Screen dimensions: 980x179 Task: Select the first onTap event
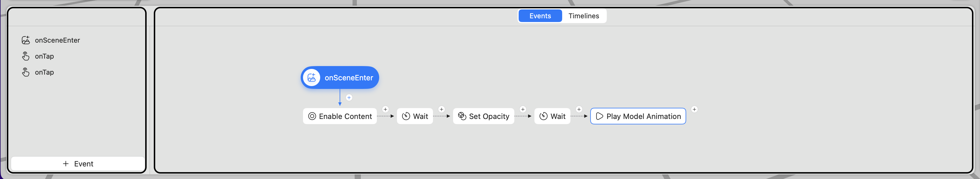pyautogui.click(x=44, y=56)
